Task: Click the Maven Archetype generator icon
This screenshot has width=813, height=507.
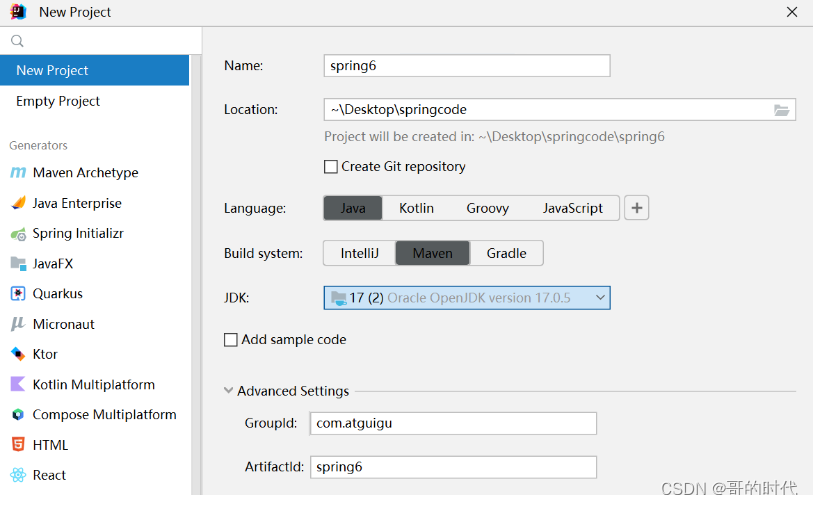Action: click(x=18, y=173)
